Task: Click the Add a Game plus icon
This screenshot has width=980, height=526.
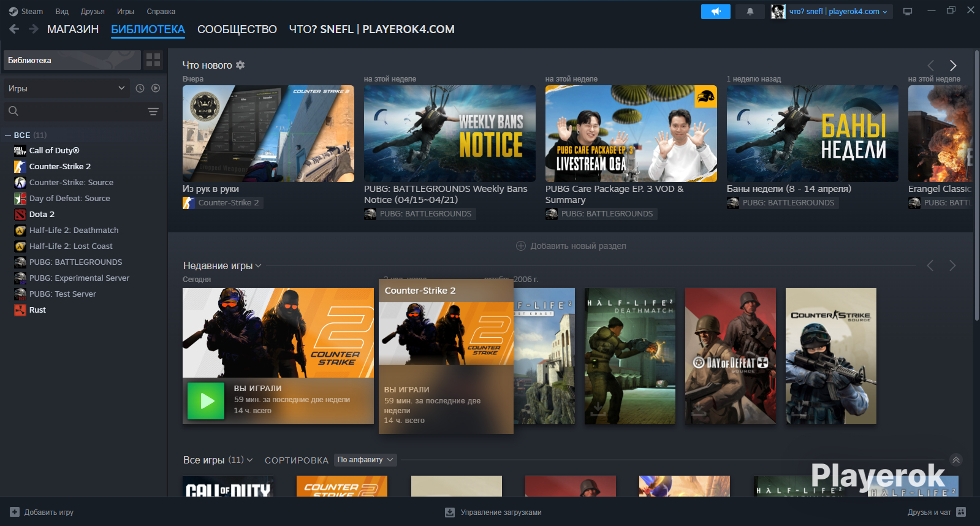Action: 15,512
